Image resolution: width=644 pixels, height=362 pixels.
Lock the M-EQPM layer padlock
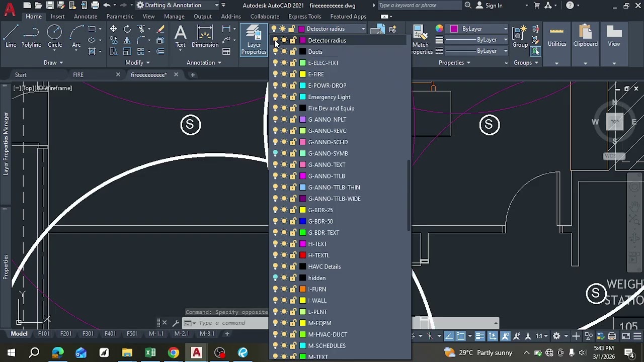[x=293, y=323]
